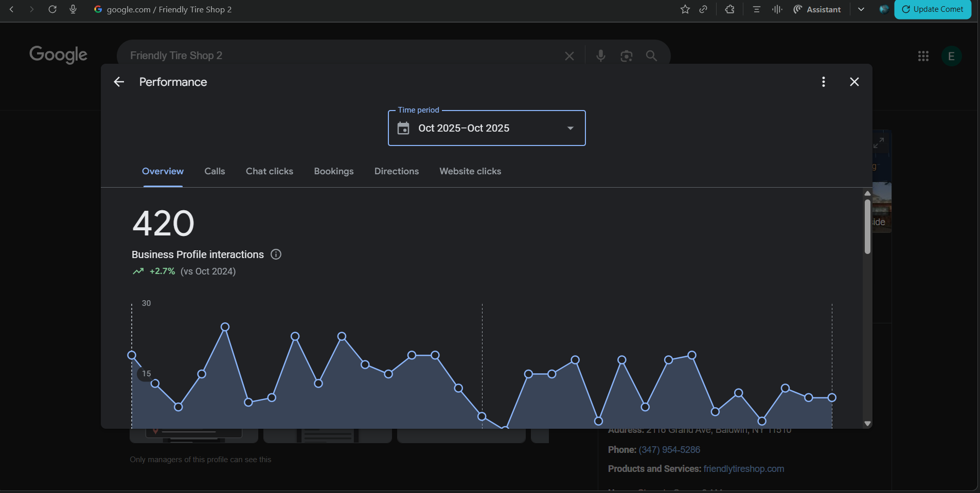The height and width of the screenshot is (493, 980).
Task: Call phone number (347) 954-5286
Action: [x=669, y=450]
